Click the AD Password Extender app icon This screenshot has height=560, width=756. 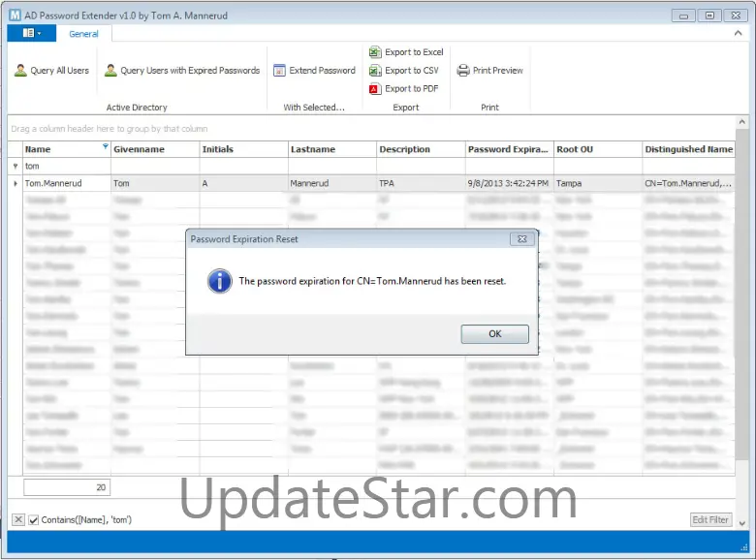pyautogui.click(x=16, y=16)
